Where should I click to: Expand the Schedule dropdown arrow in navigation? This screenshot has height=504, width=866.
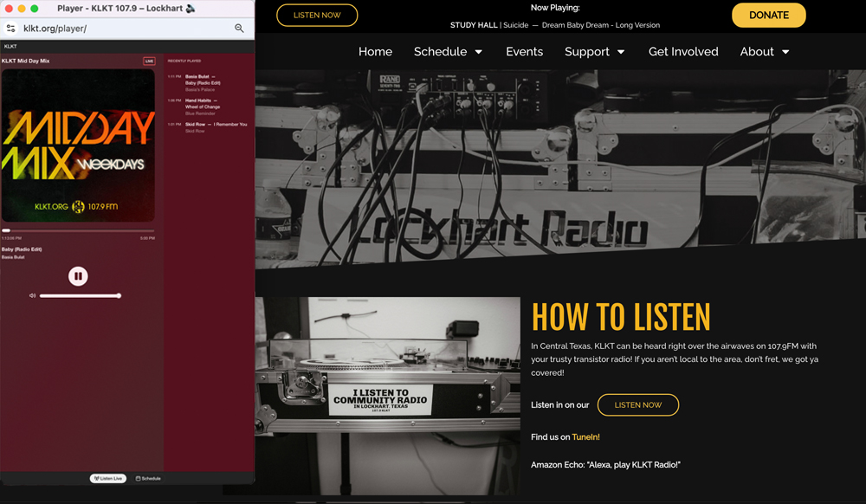[x=479, y=52]
